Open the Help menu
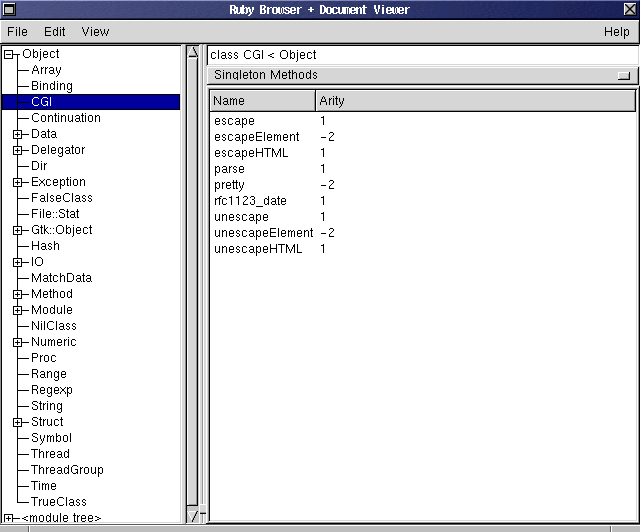Viewport: 640px width, 532px height. [617, 32]
